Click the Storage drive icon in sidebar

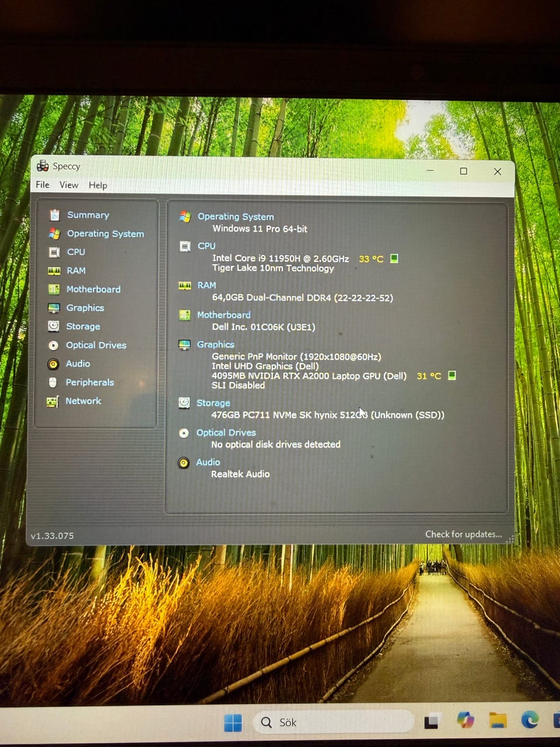point(54,326)
